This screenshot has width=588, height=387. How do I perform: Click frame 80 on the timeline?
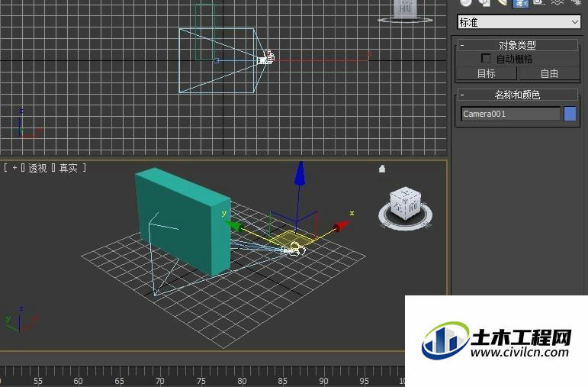click(242, 381)
